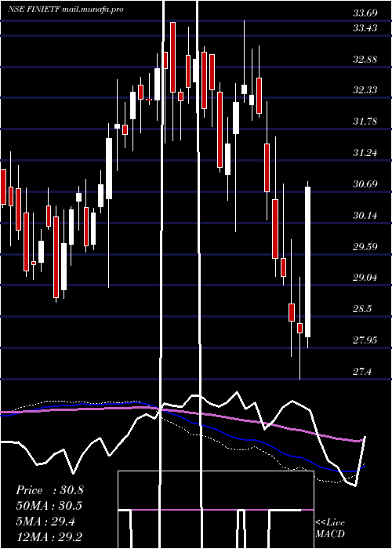Image resolution: width=392 pixels, height=549 pixels.
Task: Click the 27.95 price axis label
Action: click(365, 340)
